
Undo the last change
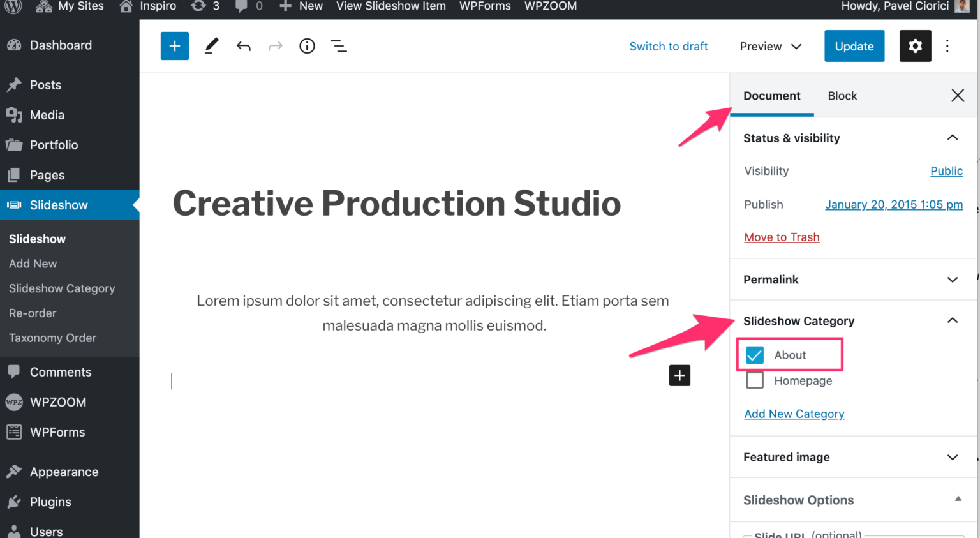[x=243, y=46]
